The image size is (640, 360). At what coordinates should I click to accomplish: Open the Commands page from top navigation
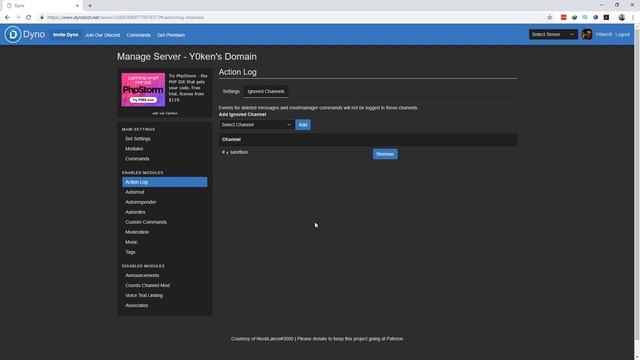[x=138, y=35]
